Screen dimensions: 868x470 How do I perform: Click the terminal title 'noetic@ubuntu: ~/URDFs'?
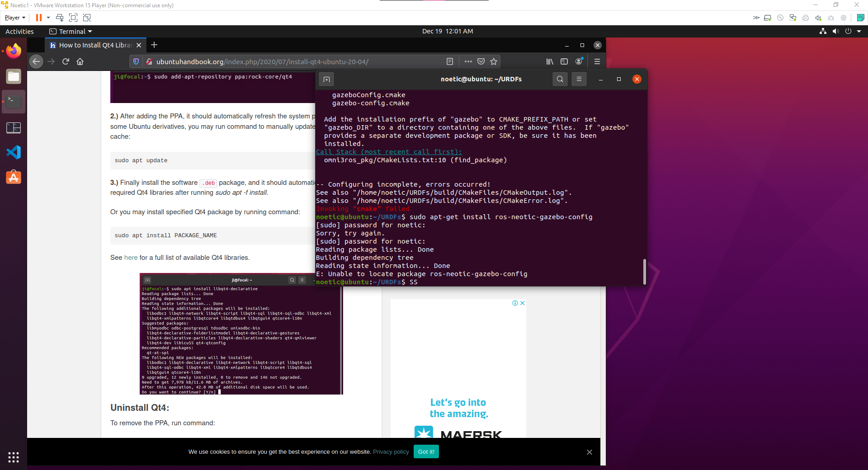481,79
